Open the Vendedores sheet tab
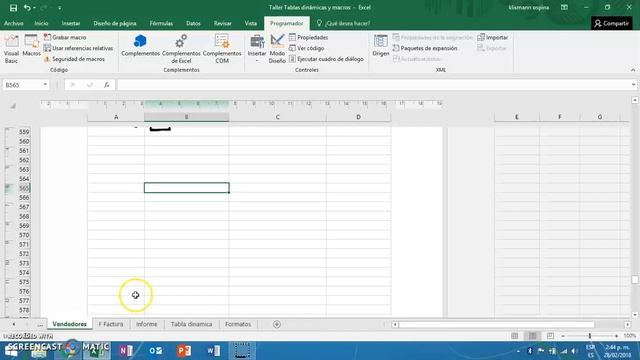640x360 pixels. tap(69, 324)
